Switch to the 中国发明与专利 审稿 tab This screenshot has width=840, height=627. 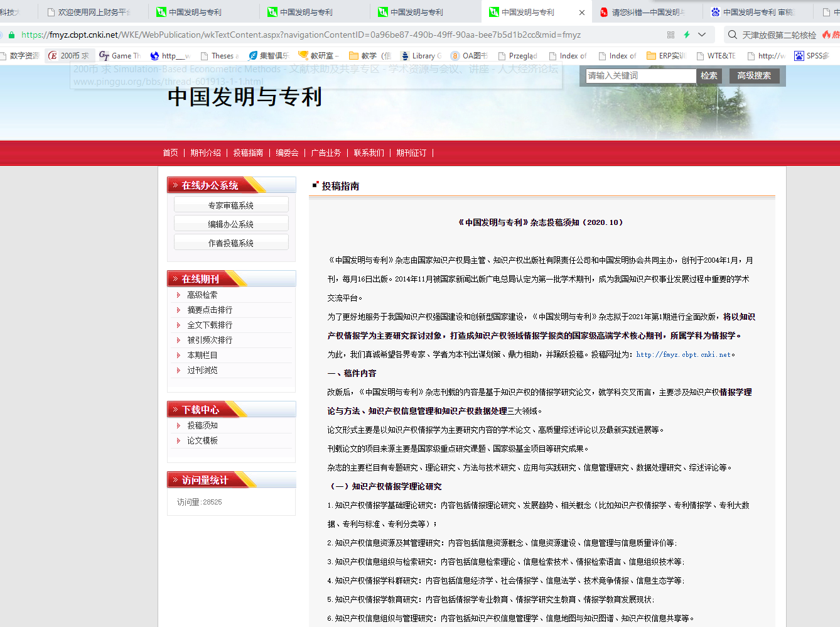click(x=753, y=12)
